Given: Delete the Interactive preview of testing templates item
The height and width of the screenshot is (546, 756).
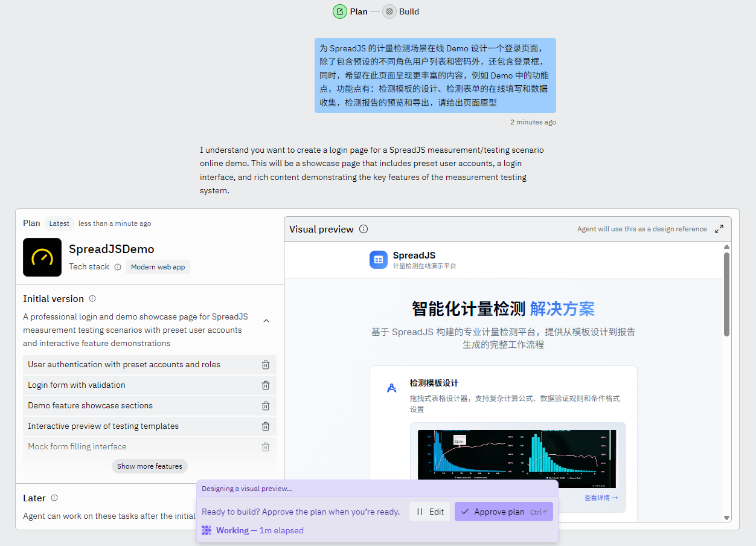Looking at the screenshot, I should (266, 426).
